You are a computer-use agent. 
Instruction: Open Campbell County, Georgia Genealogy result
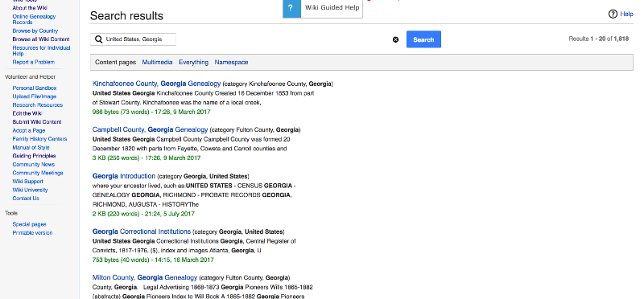click(x=150, y=129)
